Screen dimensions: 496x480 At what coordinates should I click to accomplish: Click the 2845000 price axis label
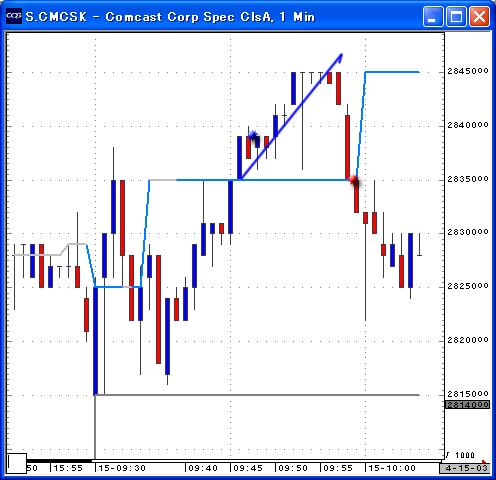pos(468,71)
